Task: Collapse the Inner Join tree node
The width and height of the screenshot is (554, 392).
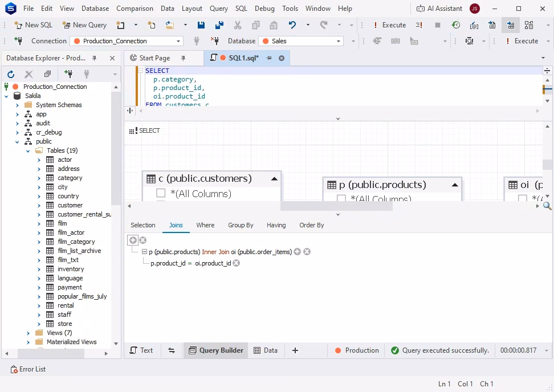Action: (144, 252)
